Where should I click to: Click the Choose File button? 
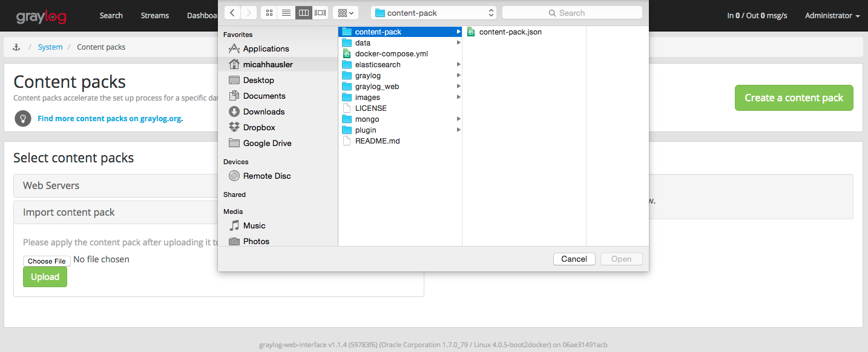pyautogui.click(x=47, y=261)
